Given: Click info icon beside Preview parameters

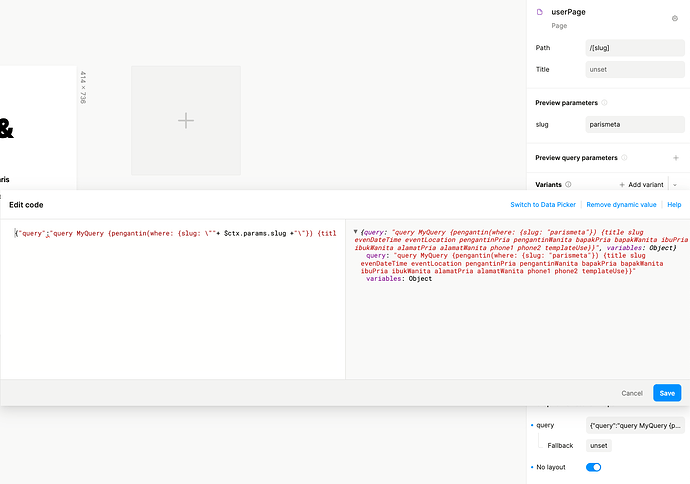Looking at the screenshot, I should (x=605, y=102).
